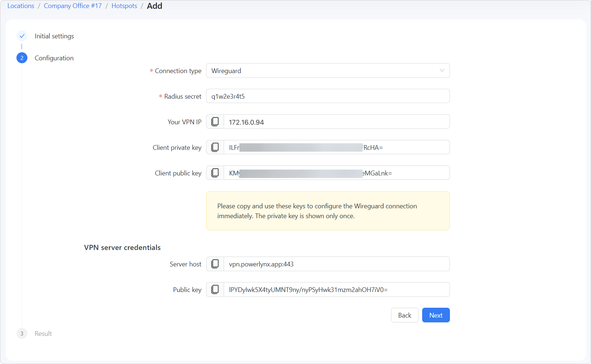Click the Public key text field
Viewport: 591px width, 364px height.
click(x=336, y=289)
